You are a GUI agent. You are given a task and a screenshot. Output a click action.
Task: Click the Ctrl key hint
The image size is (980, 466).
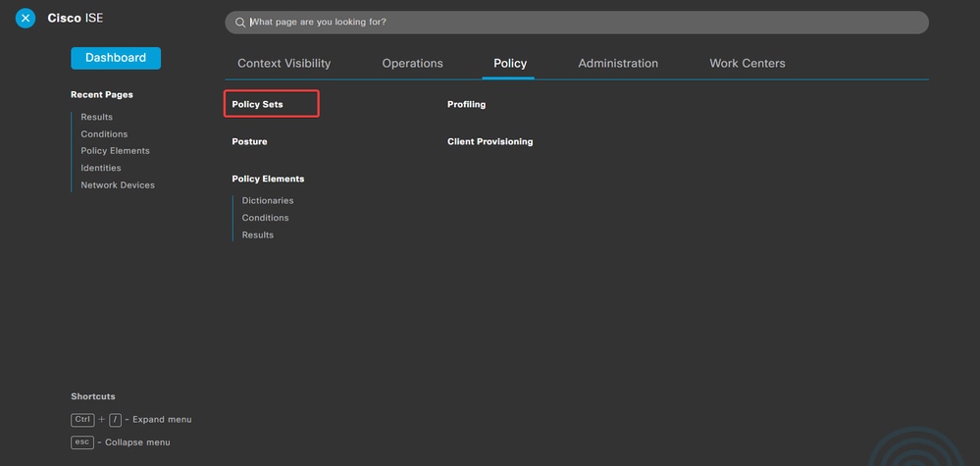click(x=82, y=420)
